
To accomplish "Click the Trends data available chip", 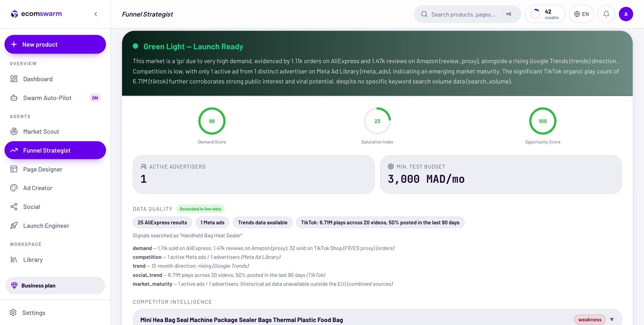I will (262, 222).
